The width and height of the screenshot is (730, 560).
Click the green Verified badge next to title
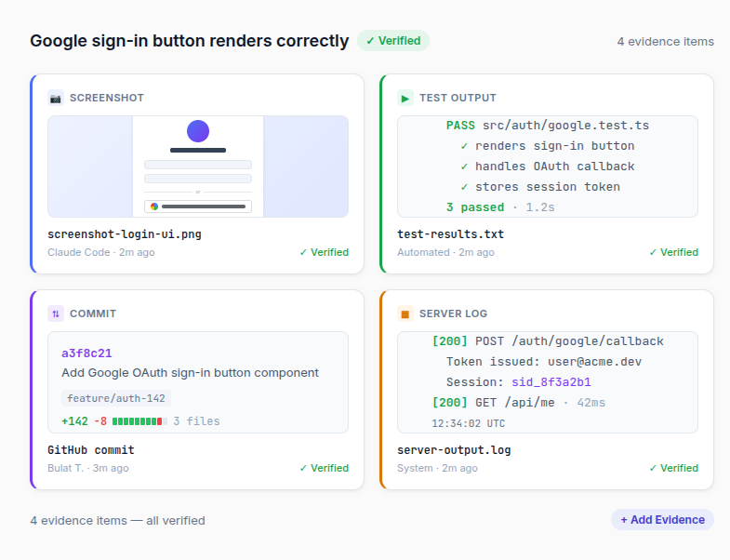pyautogui.click(x=393, y=41)
